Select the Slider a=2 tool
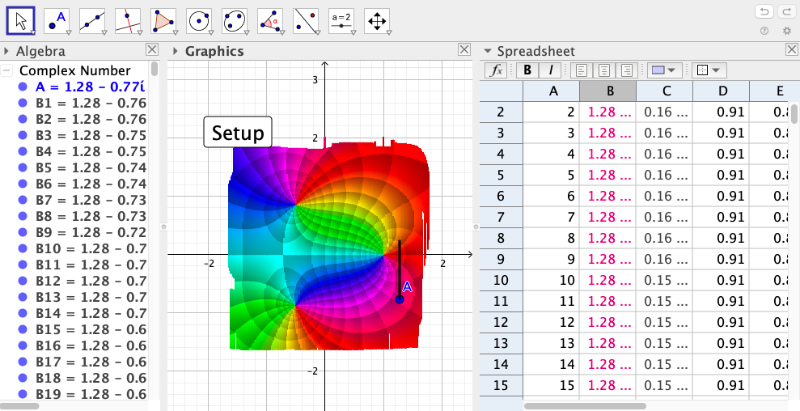 click(x=341, y=21)
